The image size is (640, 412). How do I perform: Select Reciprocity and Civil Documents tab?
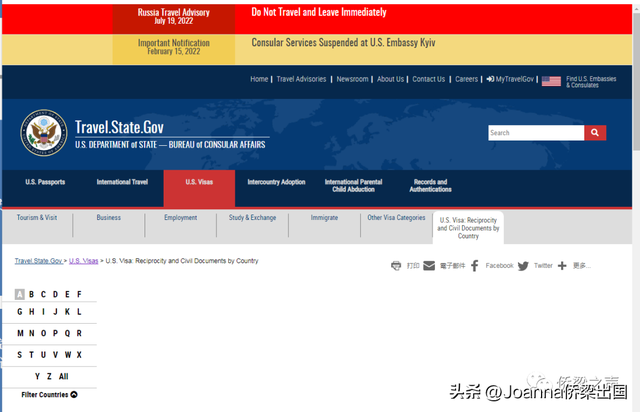click(468, 228)
